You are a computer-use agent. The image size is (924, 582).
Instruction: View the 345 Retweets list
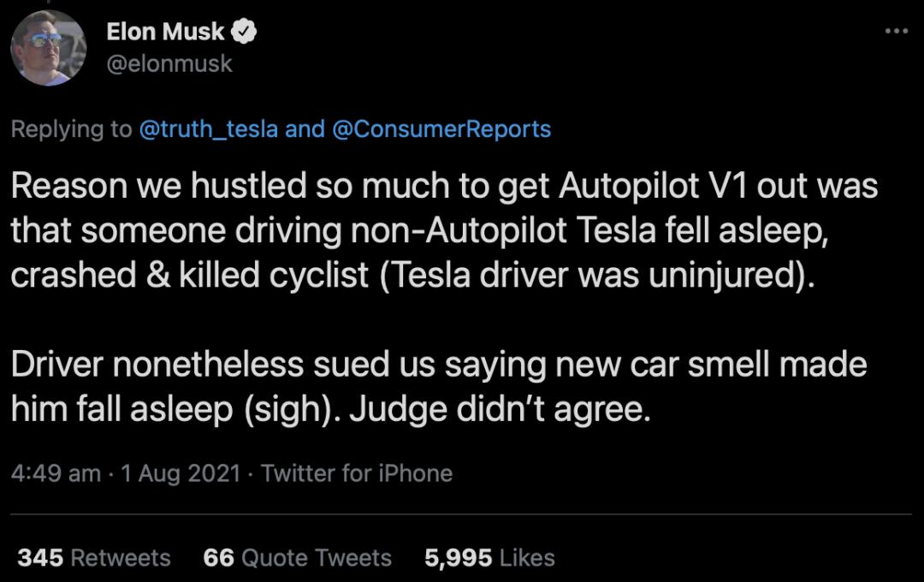pyautogui.click(x=94, y=558)
